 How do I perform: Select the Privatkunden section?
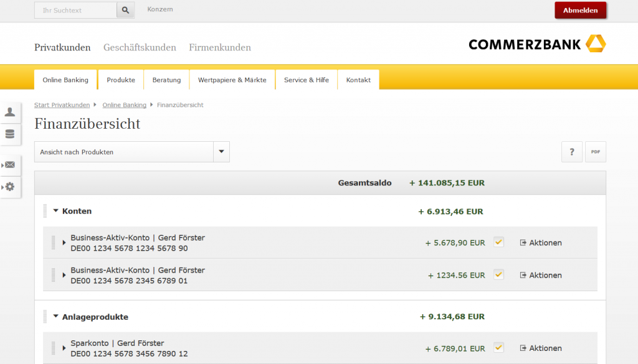tap(62, 47)
